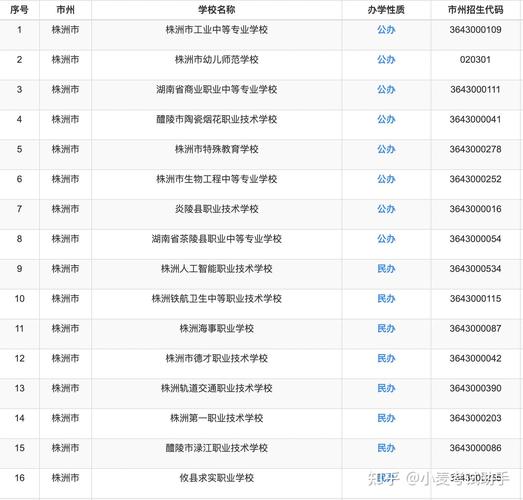The height and width of the screenshot is (500, 523).
Task: Open the 公办 link for 湖南省茶陵县职业中等专业学校
Action: point(386,239)
